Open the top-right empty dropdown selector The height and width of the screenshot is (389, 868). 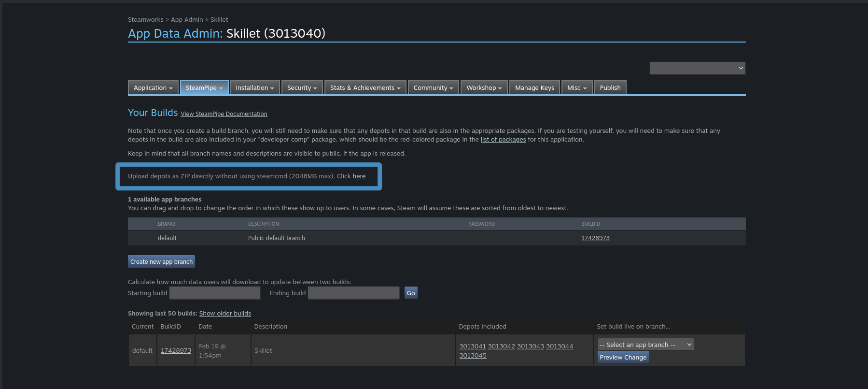(697, 68)
